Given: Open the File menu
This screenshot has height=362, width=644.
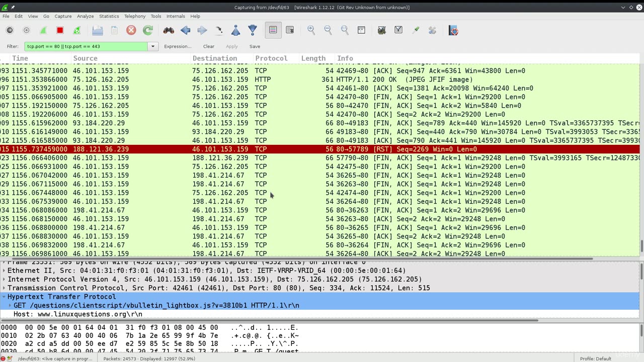Looking at the screenshot, I should (6, 16).
